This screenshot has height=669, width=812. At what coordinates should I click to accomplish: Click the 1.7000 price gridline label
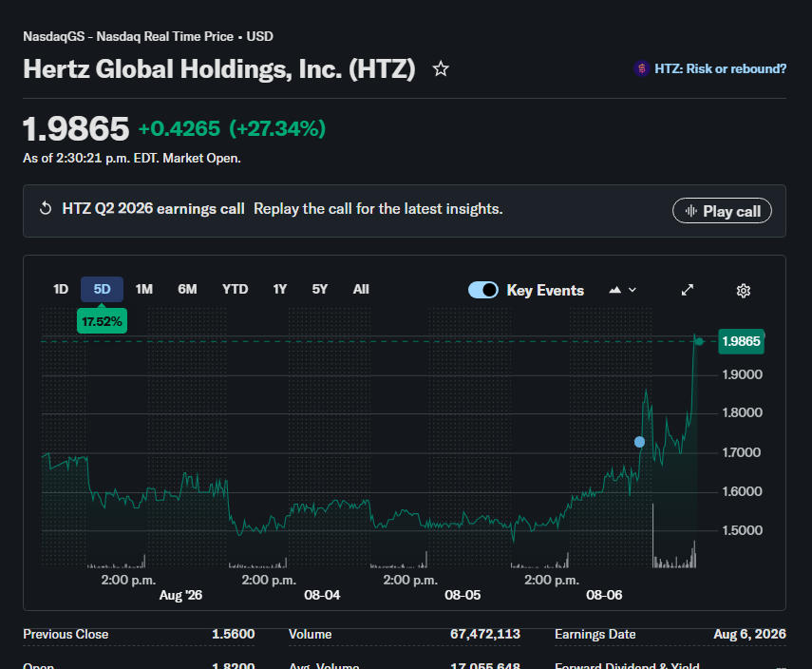pyautogui.click(x=742, y=452)
